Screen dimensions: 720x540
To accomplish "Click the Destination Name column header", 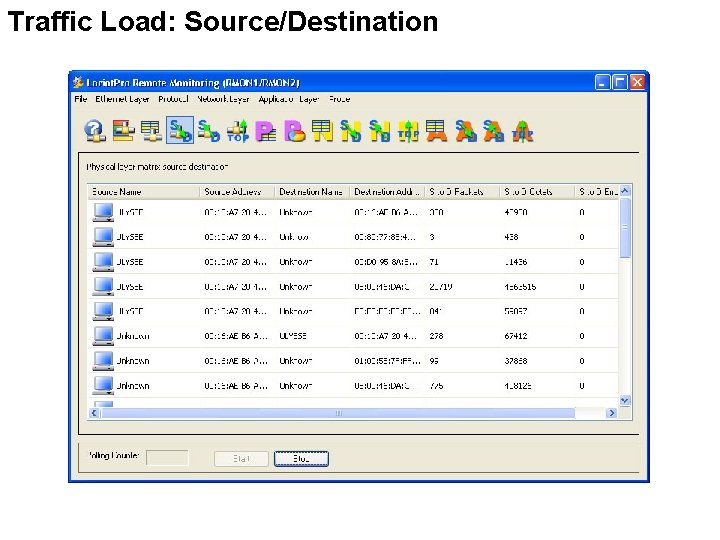I will [312, 192].
